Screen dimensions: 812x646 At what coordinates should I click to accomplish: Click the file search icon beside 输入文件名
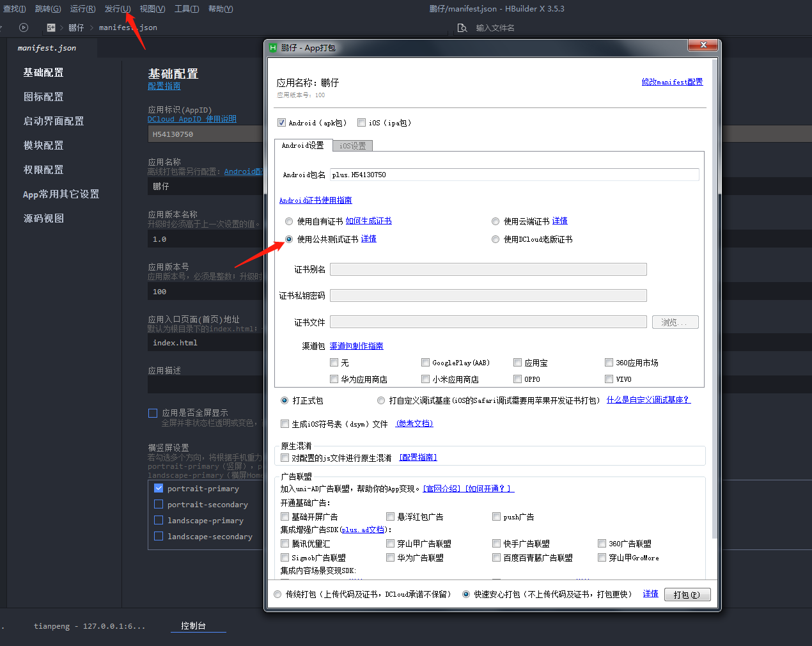(x=462, y=28)
